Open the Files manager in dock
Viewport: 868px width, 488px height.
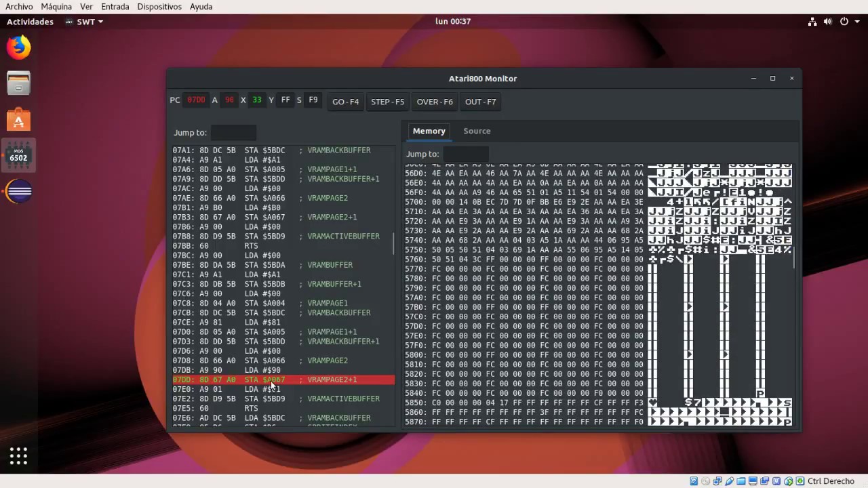18,83
